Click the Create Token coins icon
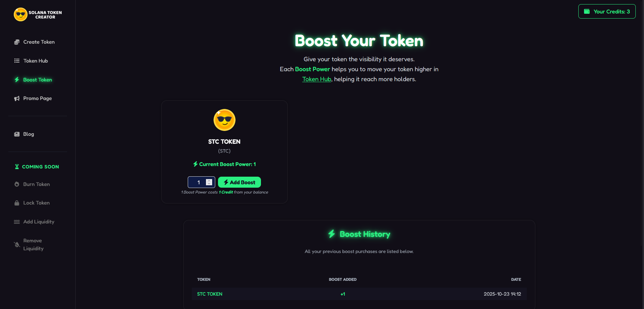 [17, 42]
